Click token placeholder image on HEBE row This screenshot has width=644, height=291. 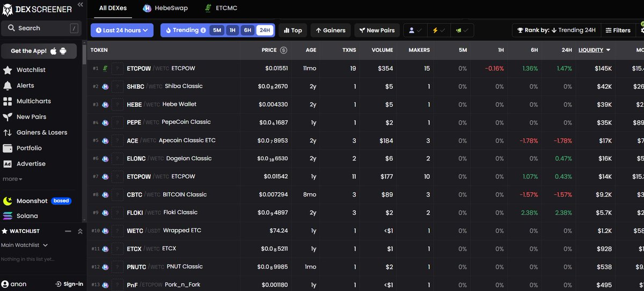coord(118,104)
